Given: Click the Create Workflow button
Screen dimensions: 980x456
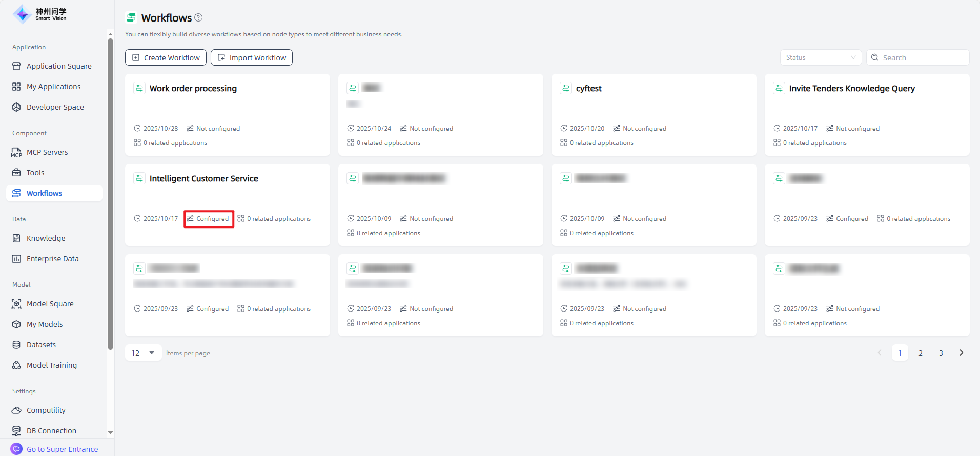Looking at the screenshot, I should pyautogui.click(x=166, y=57).
